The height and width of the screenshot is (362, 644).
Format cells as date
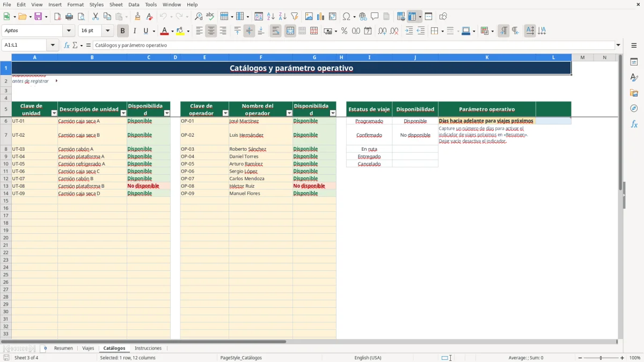click(368, 31)
